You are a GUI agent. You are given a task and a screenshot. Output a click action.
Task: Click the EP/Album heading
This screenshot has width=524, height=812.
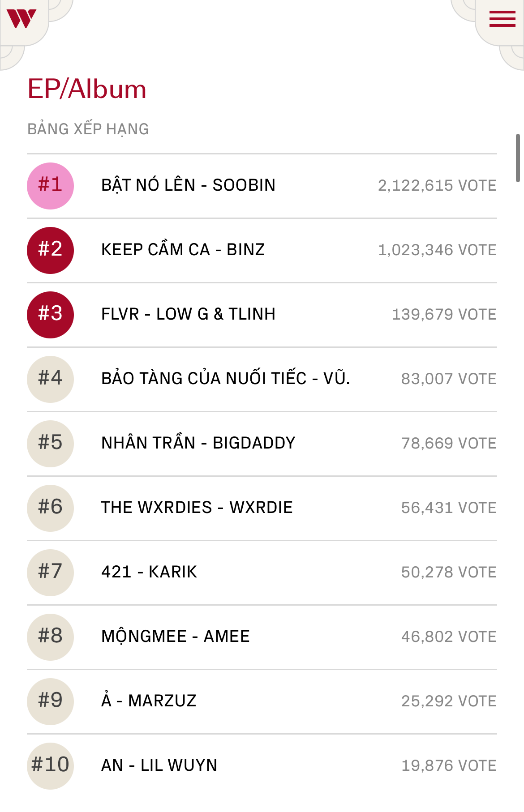pos(87,89)
